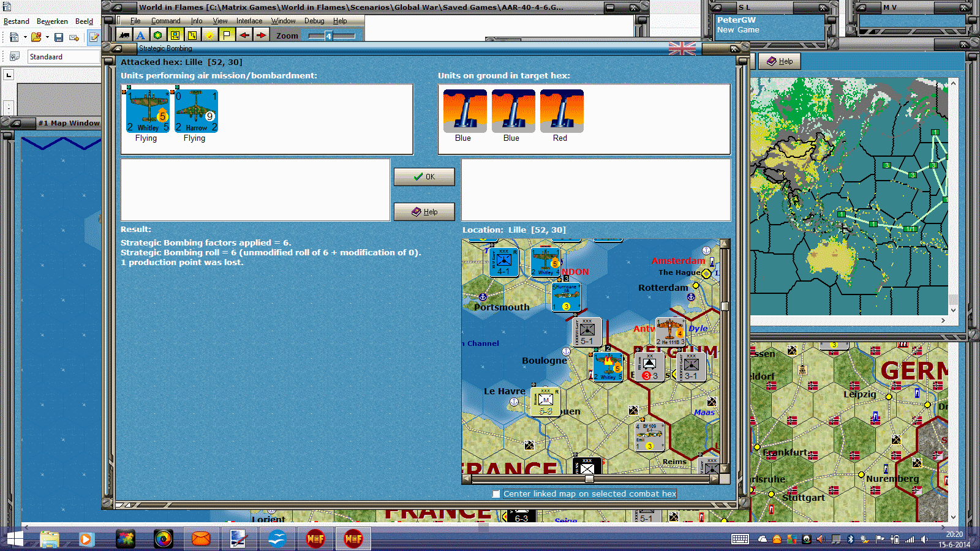
Task: Open the Beeld menu in background app
Action: tap(85, 21)
